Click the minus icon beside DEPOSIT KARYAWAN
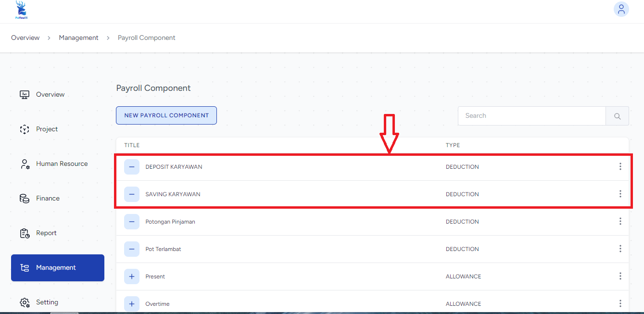The image size is (644, 314). (x=132, y=167)
